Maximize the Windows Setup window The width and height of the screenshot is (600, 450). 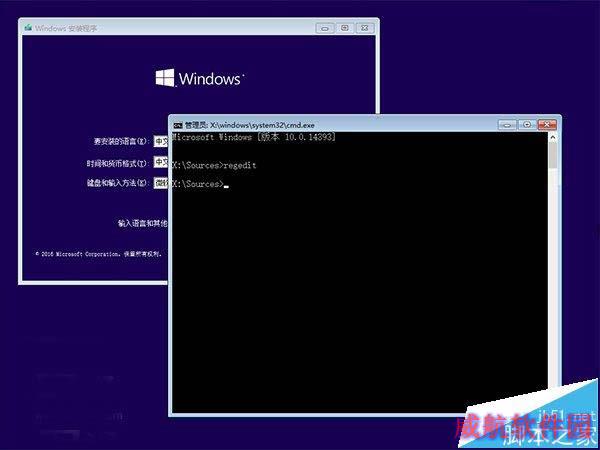(x=345, y=28)
